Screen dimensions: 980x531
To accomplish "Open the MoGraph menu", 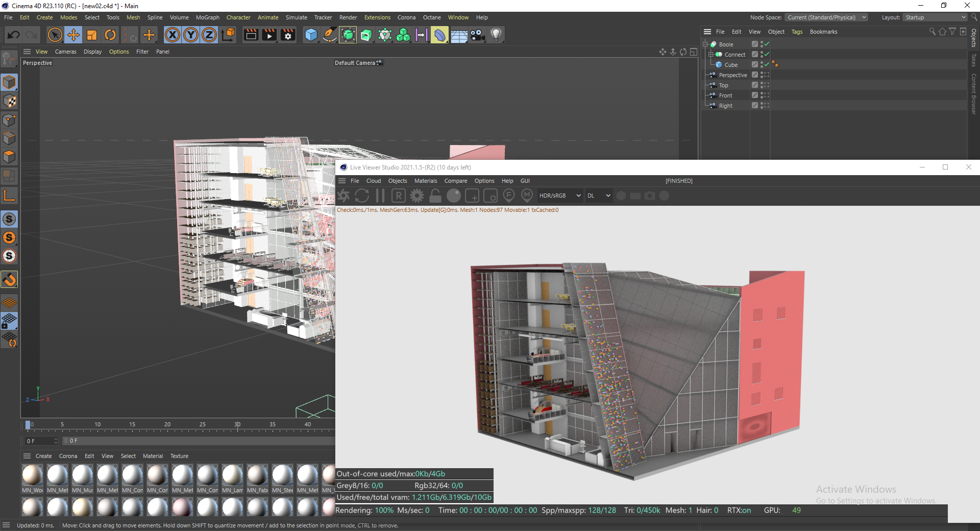I will coord(207,17).
